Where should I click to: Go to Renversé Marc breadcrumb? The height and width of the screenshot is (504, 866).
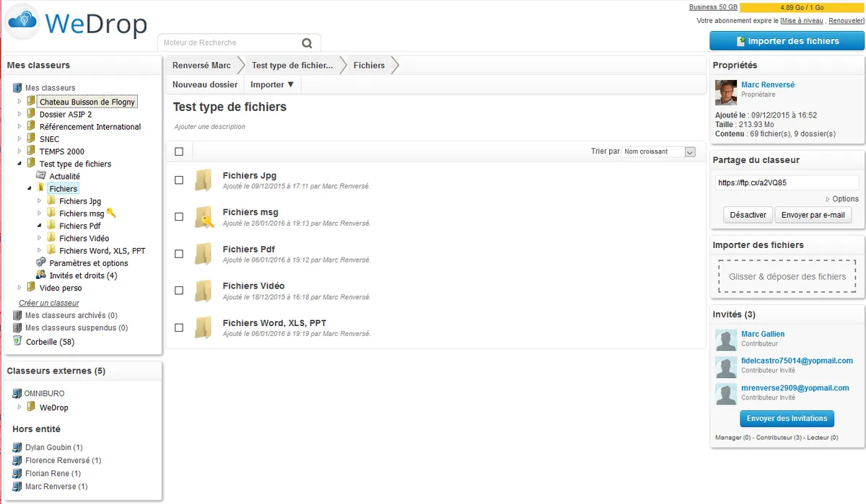click(201, 65)
